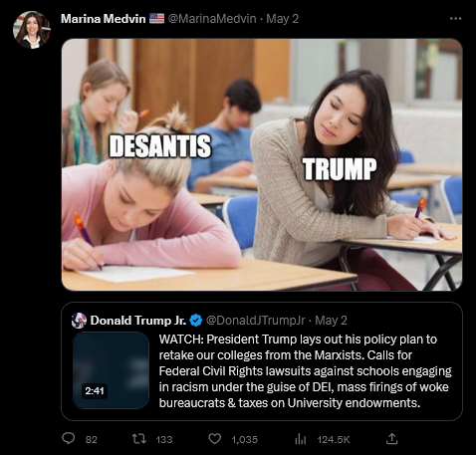Image resolution: width=476 pixels, height=455 pixels.
Task: Open Marina Medvin display name link
Action: [103, 19]
